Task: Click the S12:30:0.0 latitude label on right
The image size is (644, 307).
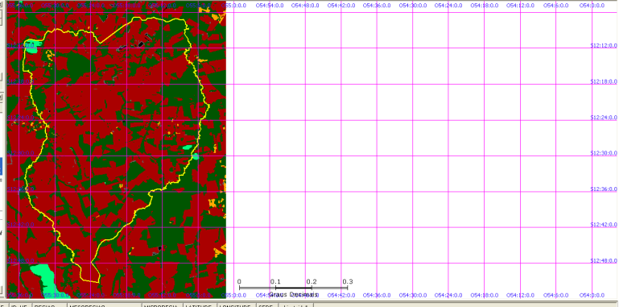Action: [x=604, y=153]
